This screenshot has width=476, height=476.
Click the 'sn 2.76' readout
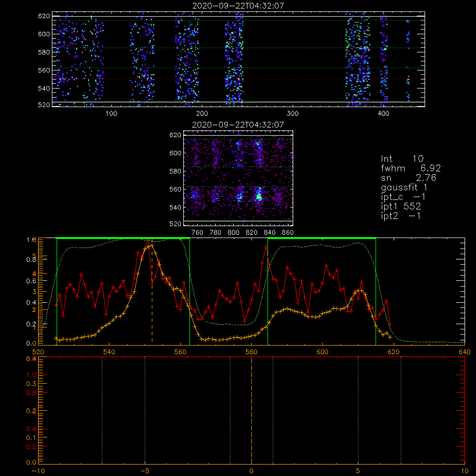pos(408,178)
